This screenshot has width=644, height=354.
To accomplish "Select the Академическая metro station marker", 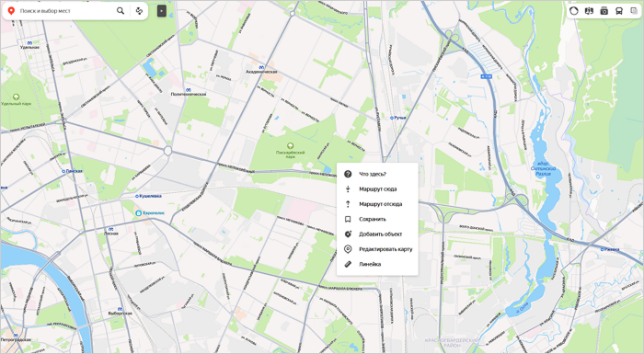I will coord(261,67).
